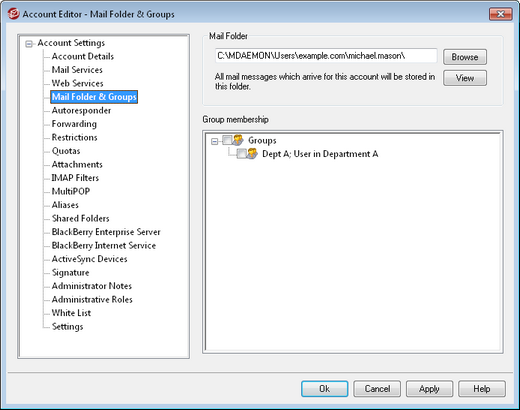The height and width of the screenshot is (410, 520).
Task: Click the View button
Action: point(465,78)
